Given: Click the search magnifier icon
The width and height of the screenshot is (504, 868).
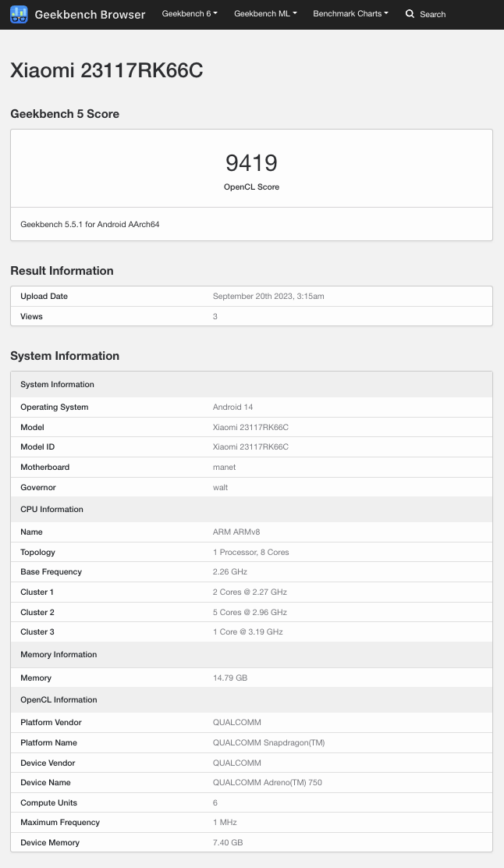Looking at the screenshot, I should coord(410,14).
